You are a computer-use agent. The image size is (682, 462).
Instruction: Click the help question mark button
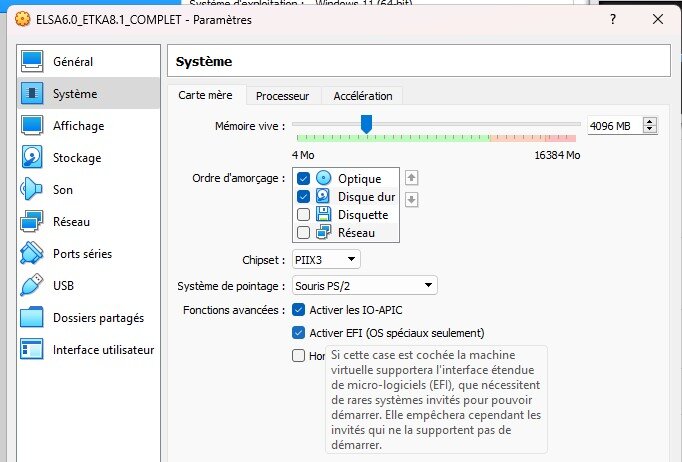click(x=613, y=19)
